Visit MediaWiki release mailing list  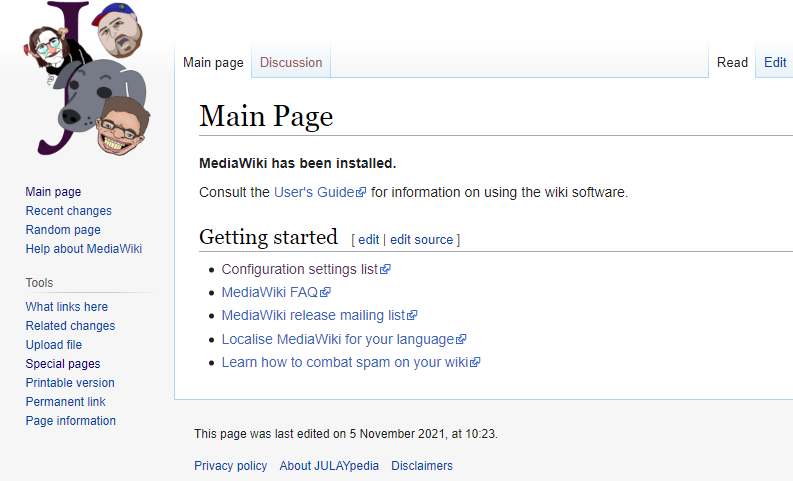pos(313,315)
